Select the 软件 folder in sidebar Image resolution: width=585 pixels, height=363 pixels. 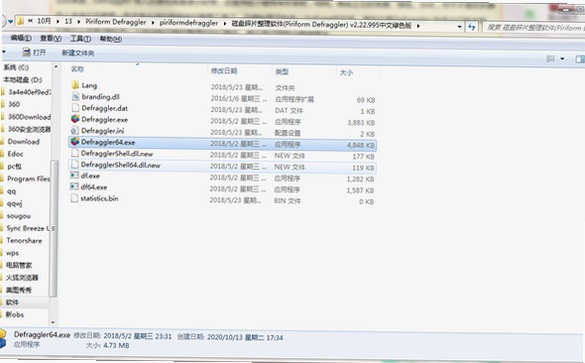pos(12,302)
